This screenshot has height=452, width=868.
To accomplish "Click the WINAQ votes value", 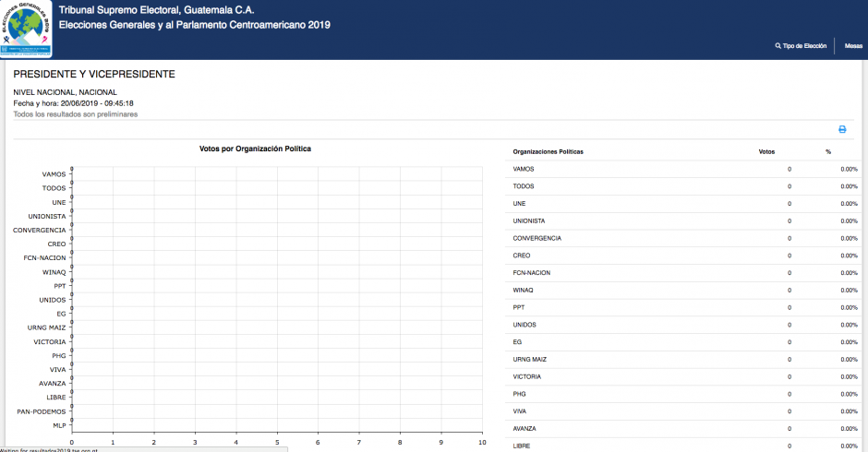I will point(790,291).
